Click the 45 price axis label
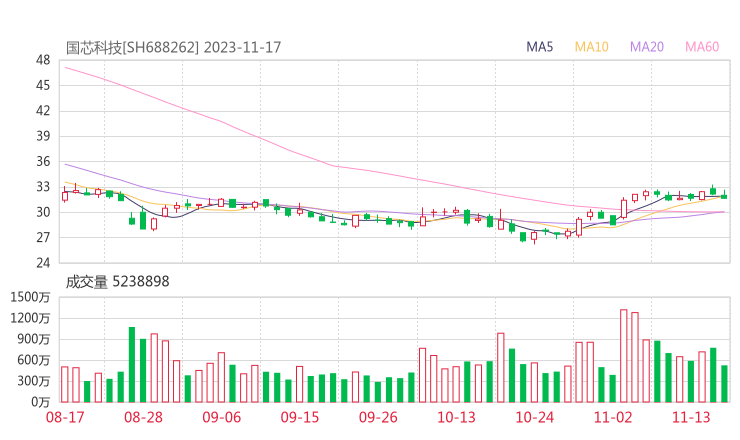Viewport: 740px width, 440px height. (43, 85)
